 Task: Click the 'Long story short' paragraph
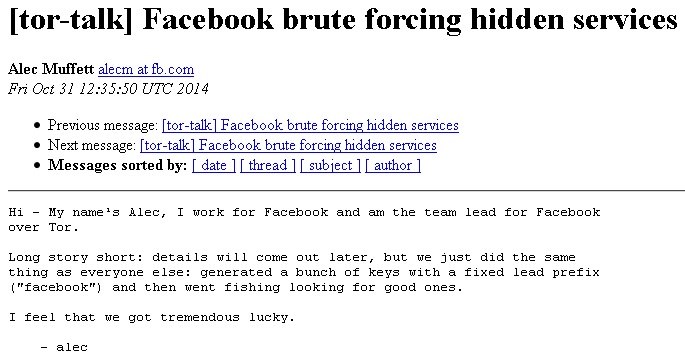tap(304, 272)
